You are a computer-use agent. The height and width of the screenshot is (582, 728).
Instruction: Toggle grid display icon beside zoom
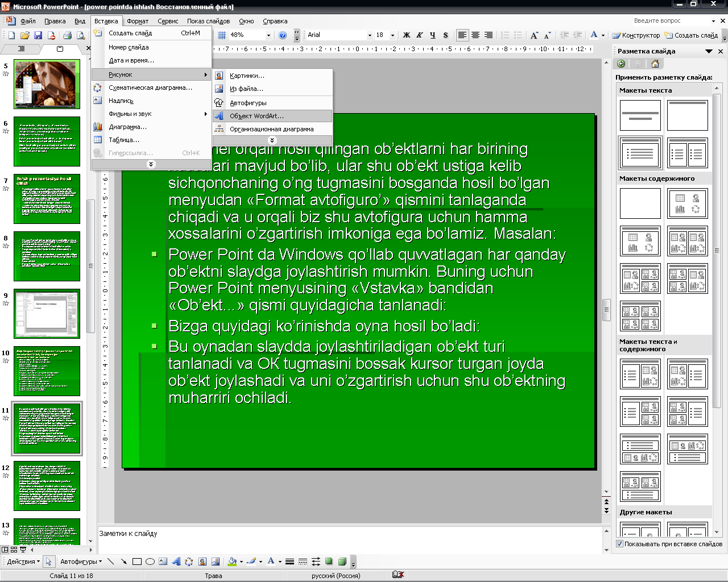click(222, 35)
